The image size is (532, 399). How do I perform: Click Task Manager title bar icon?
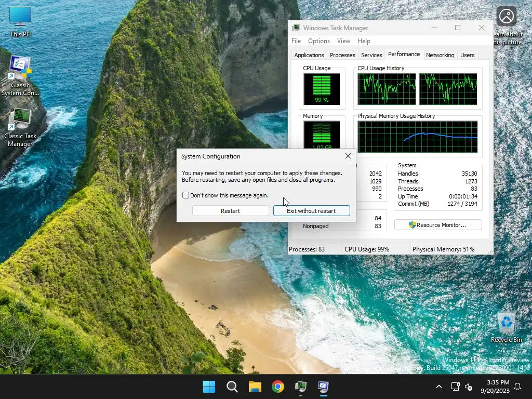tap(296, 28)
